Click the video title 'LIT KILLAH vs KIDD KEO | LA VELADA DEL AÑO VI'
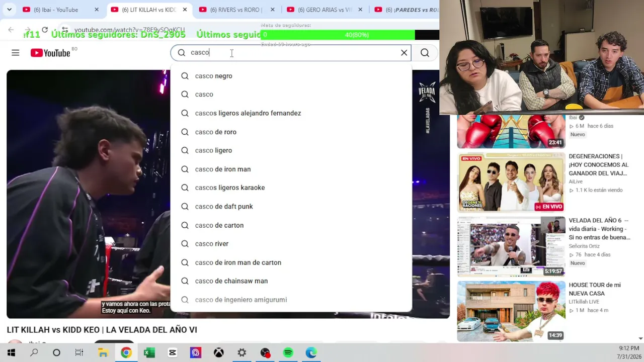 [102, 330]
